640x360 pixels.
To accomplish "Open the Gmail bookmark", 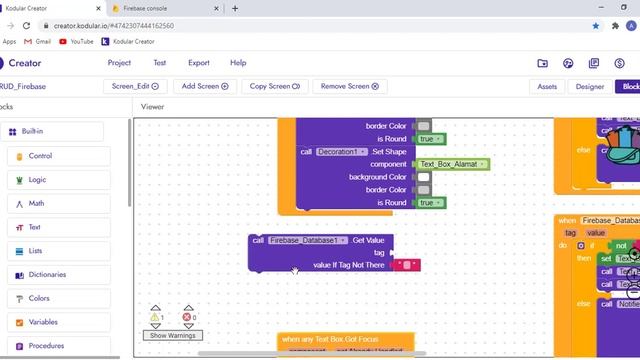I will (38, 42).
